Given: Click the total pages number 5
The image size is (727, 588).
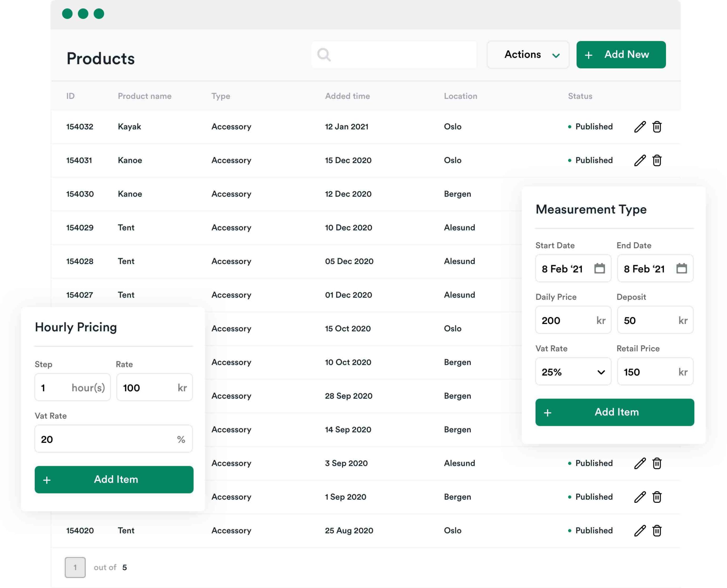Looking at the screenshot, I should [x=125, y=567].
